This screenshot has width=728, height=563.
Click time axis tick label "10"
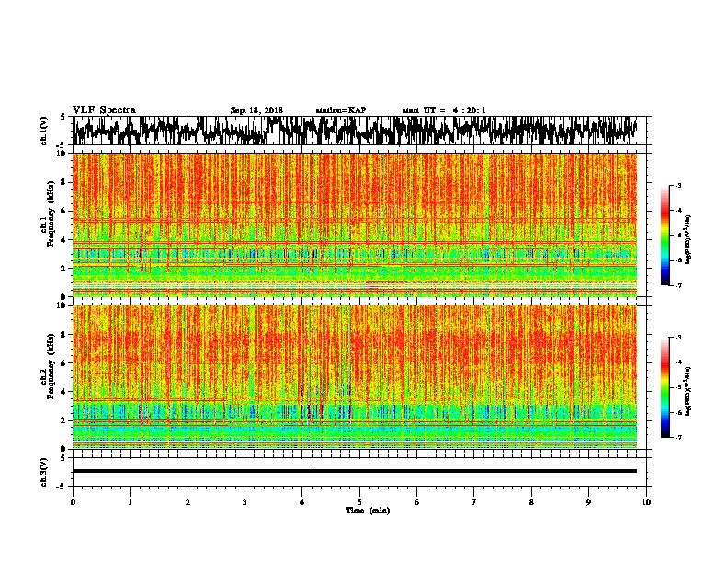tap(646, 502)
